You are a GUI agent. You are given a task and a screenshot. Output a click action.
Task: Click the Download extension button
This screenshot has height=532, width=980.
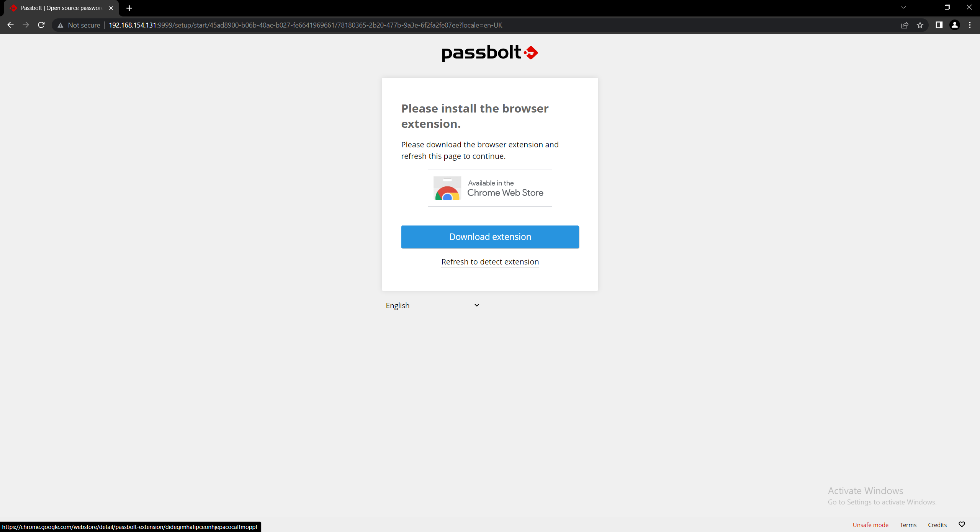(490, 237)
